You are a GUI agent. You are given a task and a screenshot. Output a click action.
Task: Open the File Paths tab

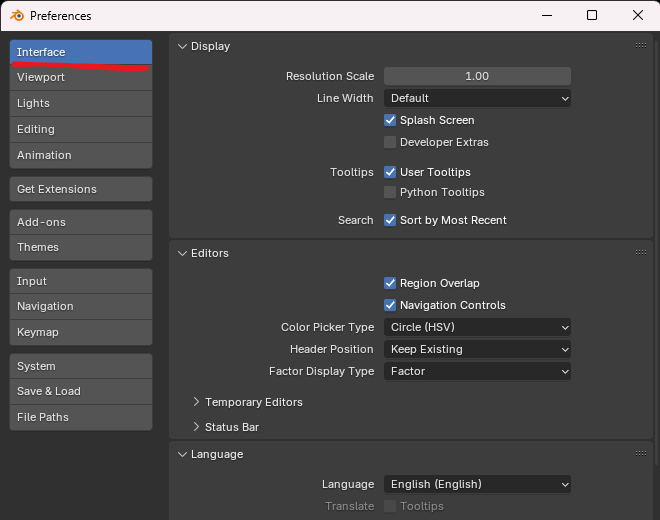(x=81, y=417)
